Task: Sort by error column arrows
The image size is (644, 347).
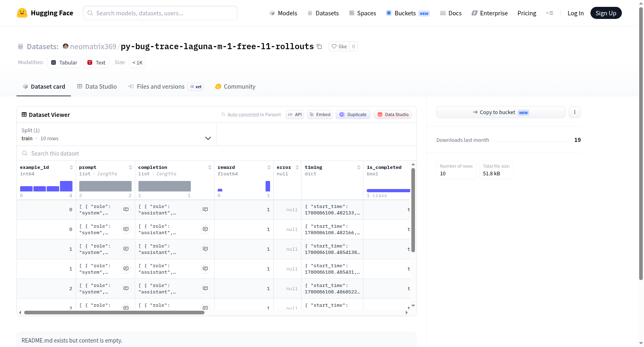Action: (297, 167)
